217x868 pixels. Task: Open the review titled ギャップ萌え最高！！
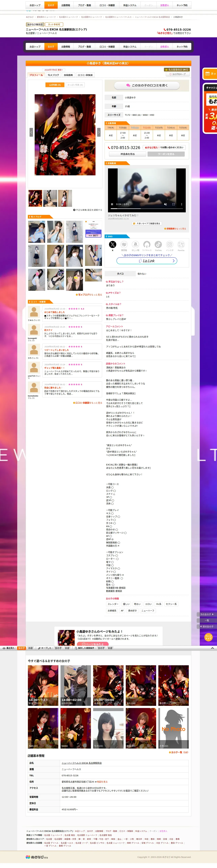coord(54,368)
